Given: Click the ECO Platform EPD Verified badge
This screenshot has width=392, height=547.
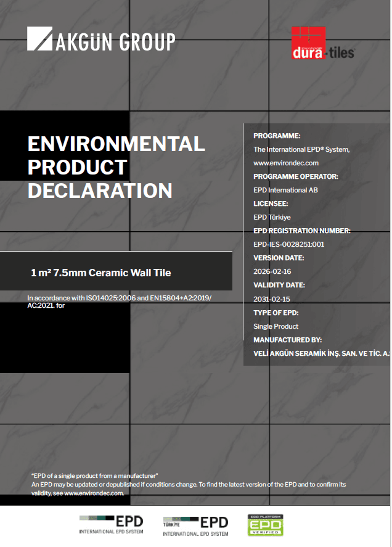Looking at the screenshot, I should [265, 525].
